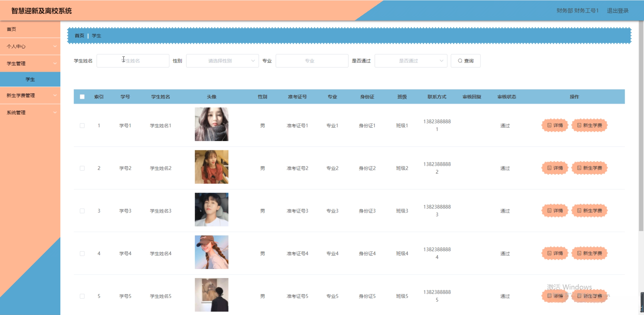The width and height of the screenshot is (644, 315).
Task: Check the checkbox for 学生姓名3 row
Action: [82, 211]
